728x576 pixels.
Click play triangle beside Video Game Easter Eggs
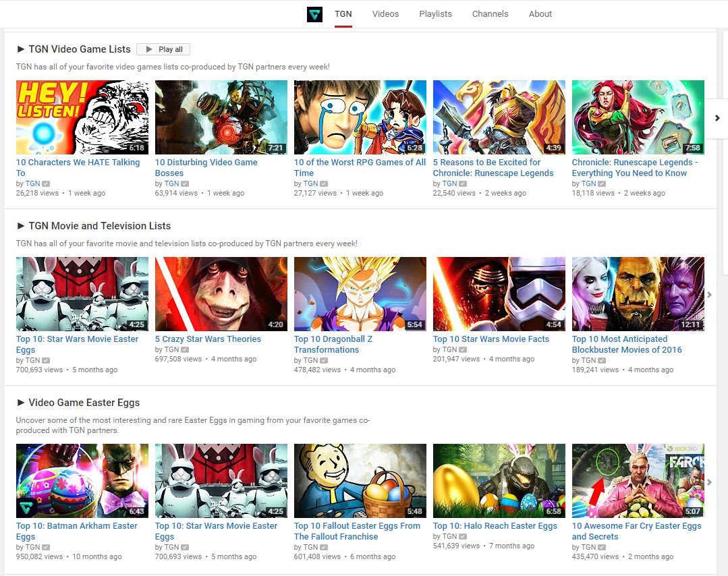click(20, 403)
